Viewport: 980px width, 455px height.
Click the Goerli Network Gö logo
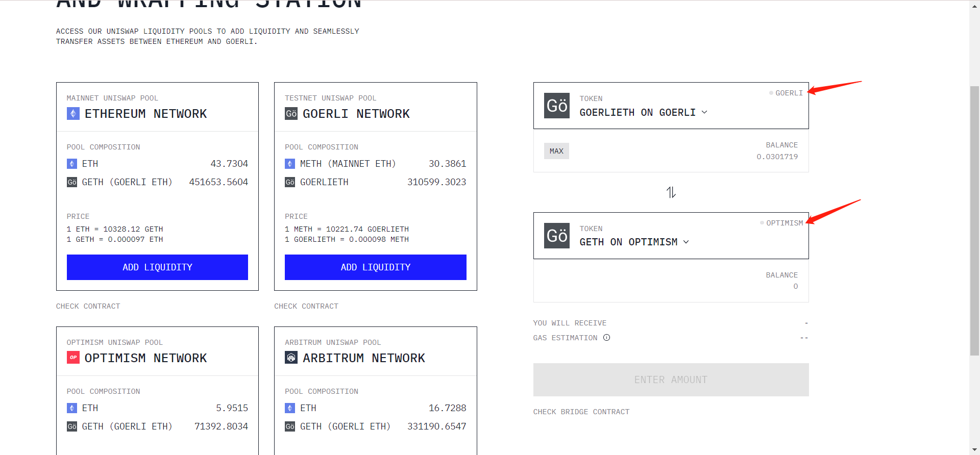pos(291,114)
